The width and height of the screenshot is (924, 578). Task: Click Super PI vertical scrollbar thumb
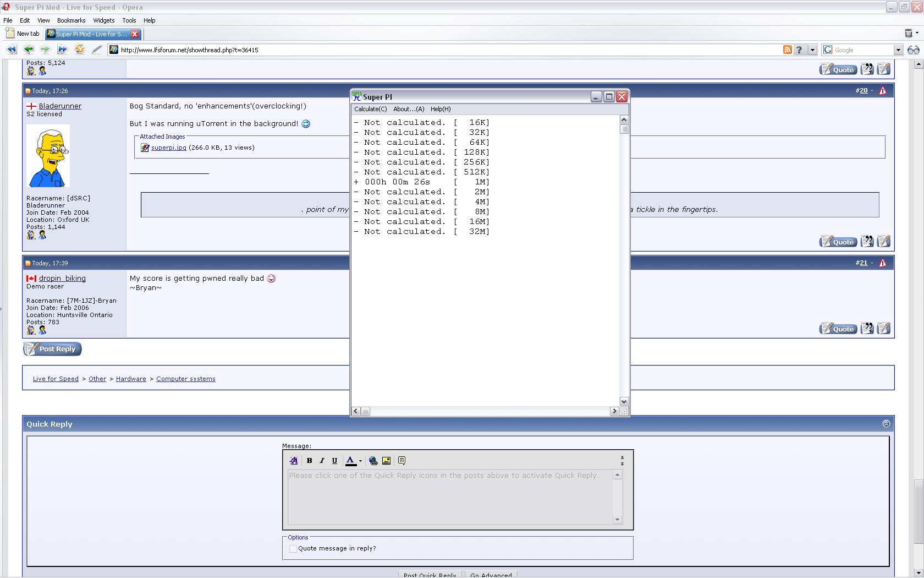click(x=624, y=129)
